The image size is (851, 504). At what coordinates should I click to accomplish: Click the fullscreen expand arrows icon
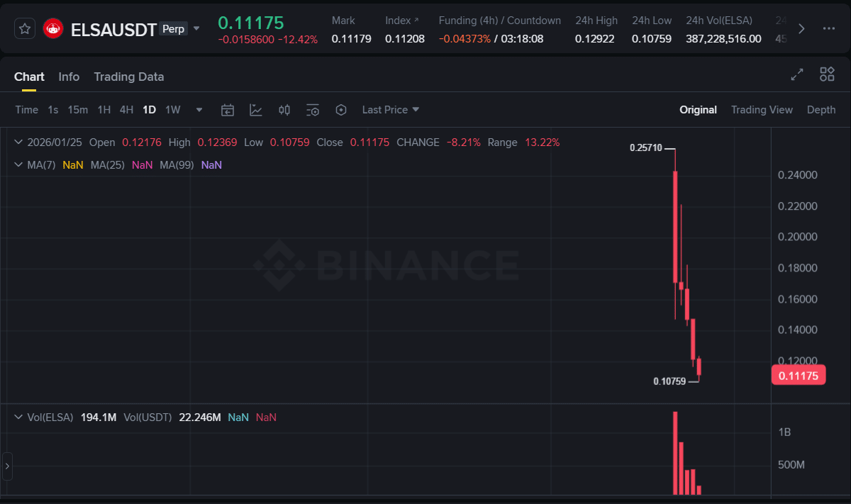[x=796, y=74]
